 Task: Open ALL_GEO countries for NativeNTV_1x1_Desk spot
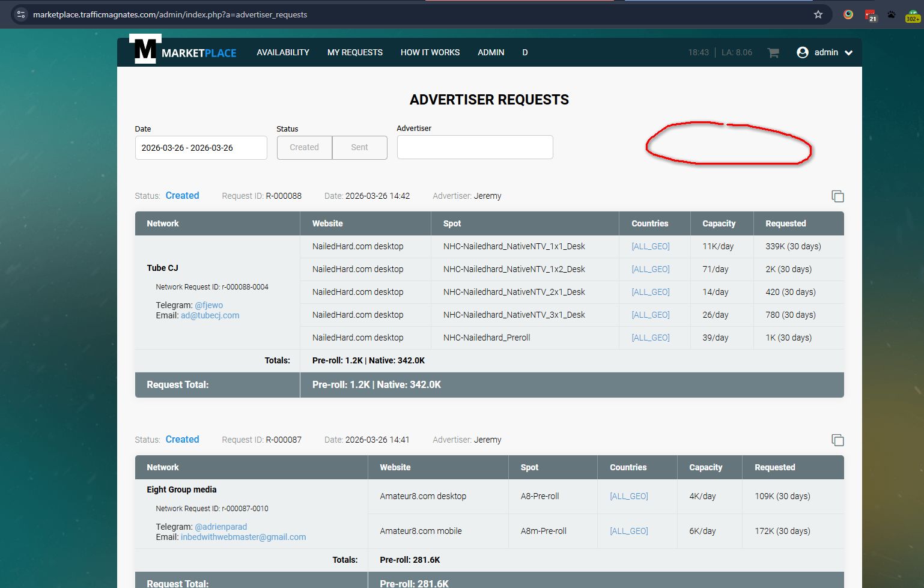pos(650,246)
